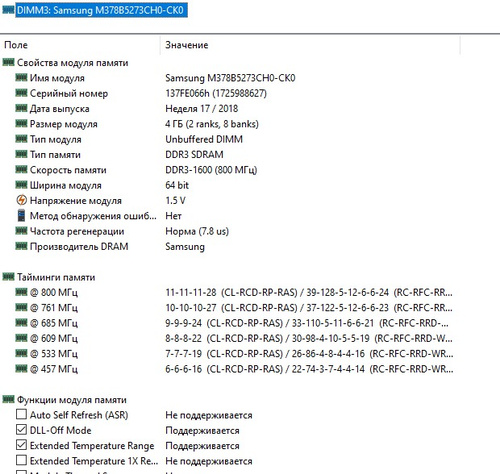Screen dimensions: 500x474
Task: Click the icon next to 'Тип модуля'
Action: (x=21, y=139)
